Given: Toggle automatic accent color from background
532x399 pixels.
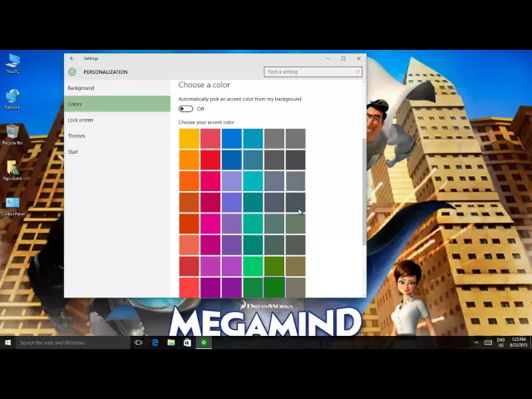Looking at the screenshot, I should 186,109.
